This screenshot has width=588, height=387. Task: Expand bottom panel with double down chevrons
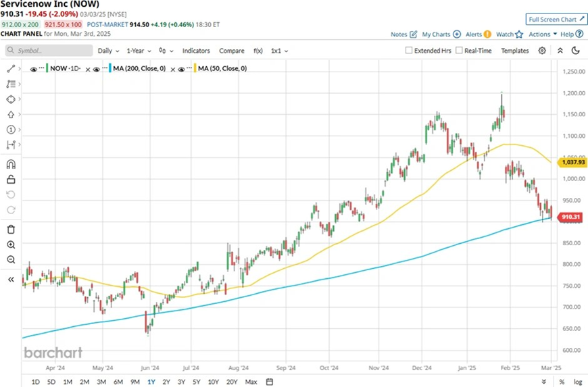coord(544,382)
